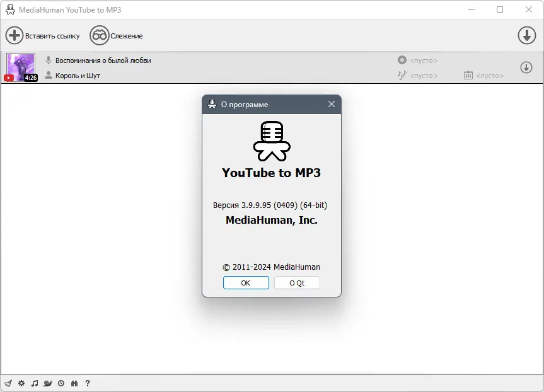Close the О программе dialog
This screenshot has width=544, height=392.
[332, 104]
